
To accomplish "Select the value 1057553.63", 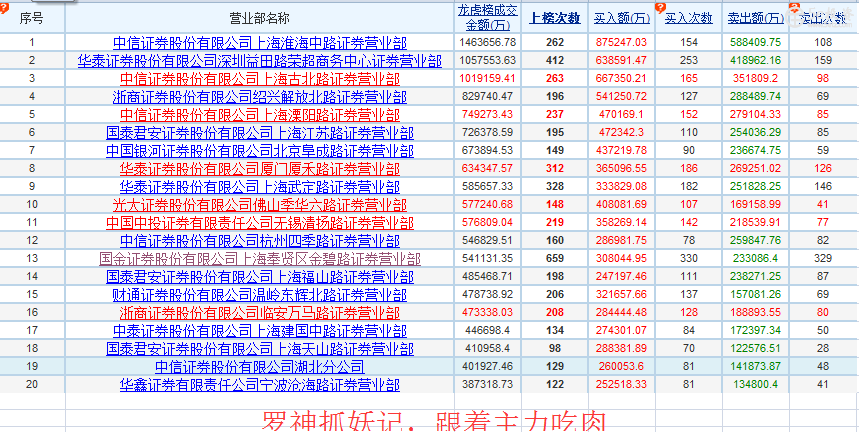I will (488, 60).
